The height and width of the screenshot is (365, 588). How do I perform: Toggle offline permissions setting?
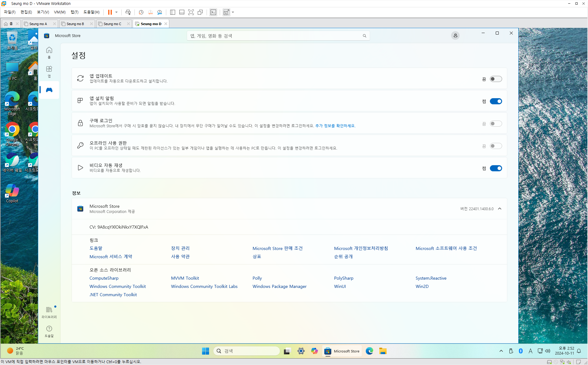496,146
